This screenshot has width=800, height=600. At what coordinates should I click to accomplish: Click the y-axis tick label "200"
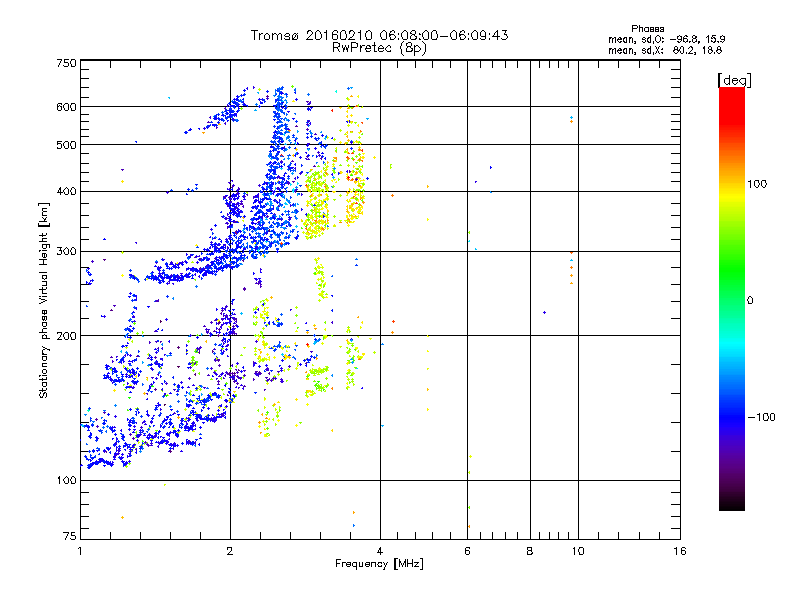66,336
